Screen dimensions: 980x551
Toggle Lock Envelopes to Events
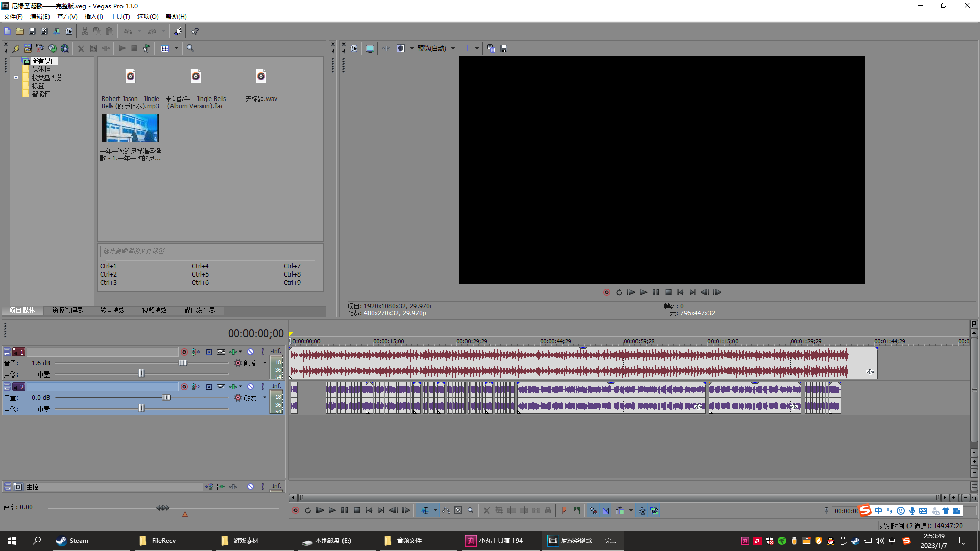click(x=642, y=510)
